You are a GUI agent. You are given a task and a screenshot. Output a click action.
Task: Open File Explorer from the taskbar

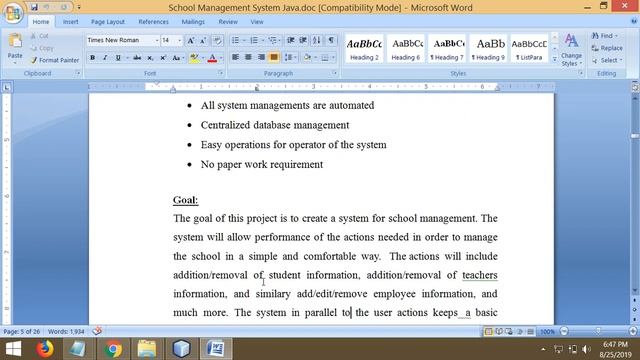[147, 349]
